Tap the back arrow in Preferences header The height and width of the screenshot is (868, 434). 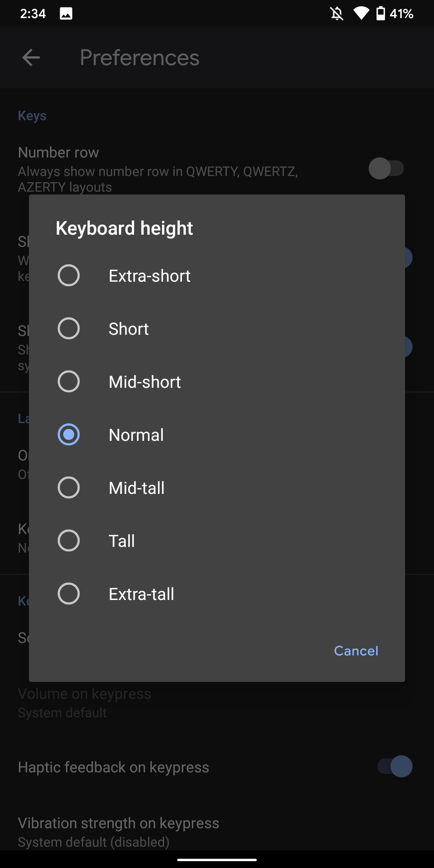(x=31, y=57)
